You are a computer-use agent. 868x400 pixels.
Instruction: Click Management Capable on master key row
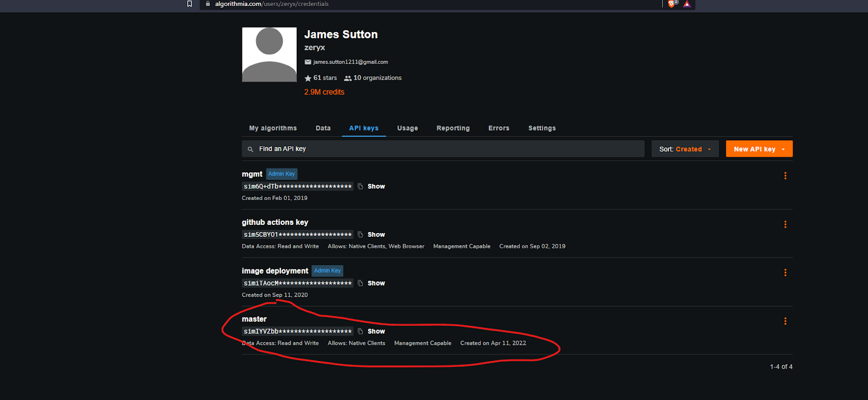[423, 343]
